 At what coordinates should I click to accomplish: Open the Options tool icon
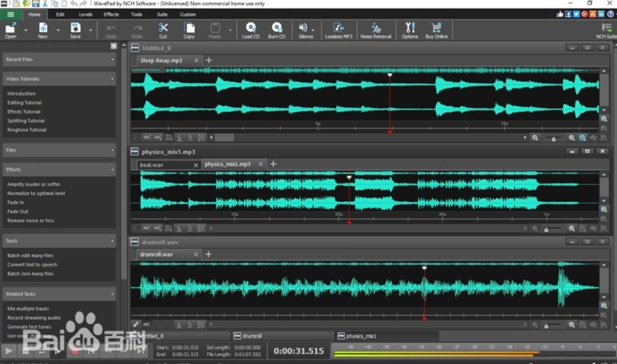[410, 29]
